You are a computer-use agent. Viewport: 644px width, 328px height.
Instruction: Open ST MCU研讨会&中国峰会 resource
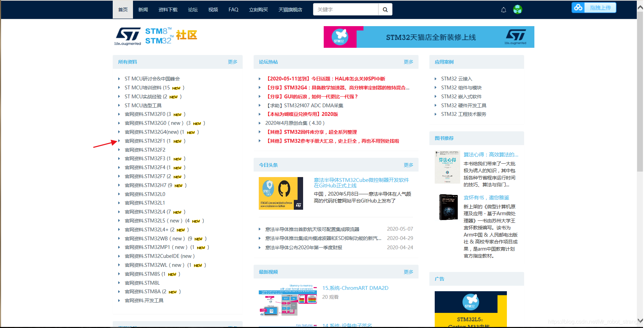(x=152, y=79)
